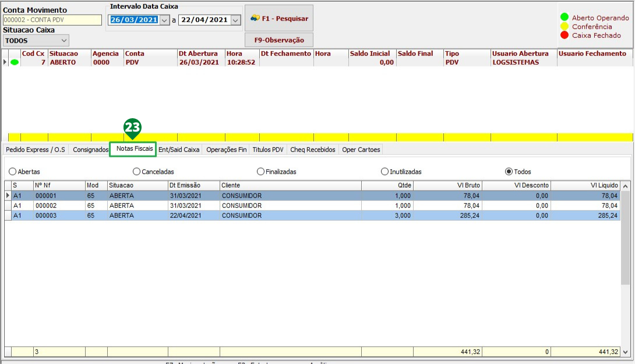This screenshot has height=364, width=635.
Task: Click the green Aberto Operando legend circle
Action: pos(565,17)
